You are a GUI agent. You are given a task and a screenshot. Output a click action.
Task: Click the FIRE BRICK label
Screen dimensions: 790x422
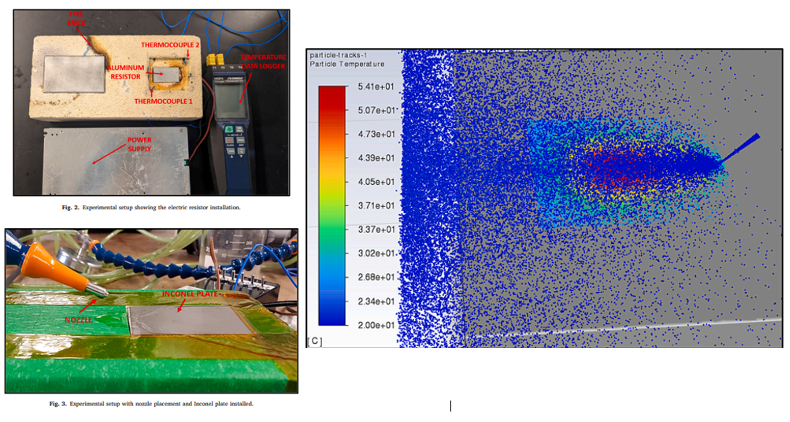[x=77, y=22]
